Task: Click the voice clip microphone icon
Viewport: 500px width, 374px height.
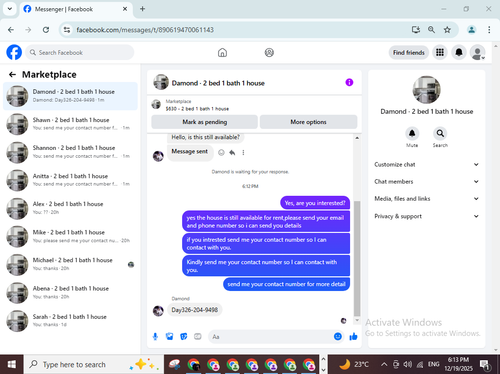Action: click(155, 337)
